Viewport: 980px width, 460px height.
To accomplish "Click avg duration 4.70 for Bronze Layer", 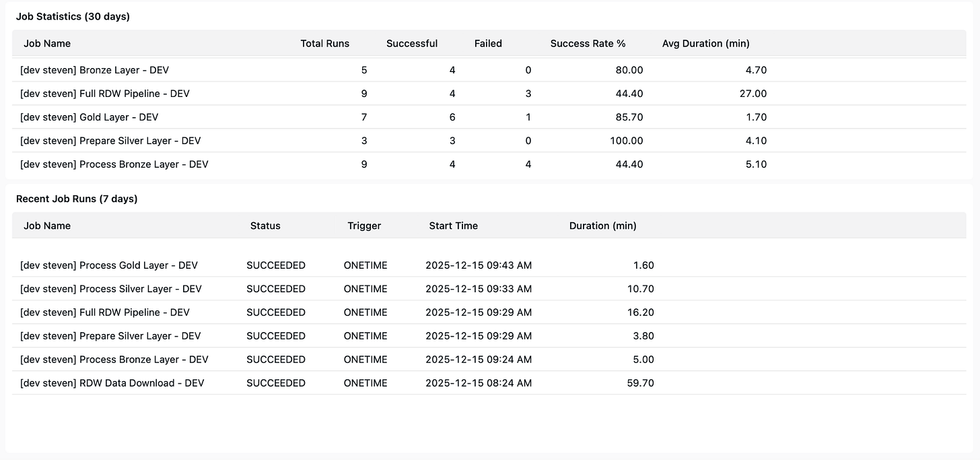I will point(756,70).
